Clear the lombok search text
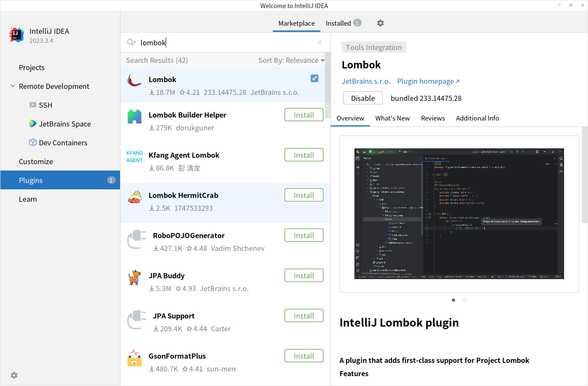Viewport: 588px width, 386px height. coord(319,42)
